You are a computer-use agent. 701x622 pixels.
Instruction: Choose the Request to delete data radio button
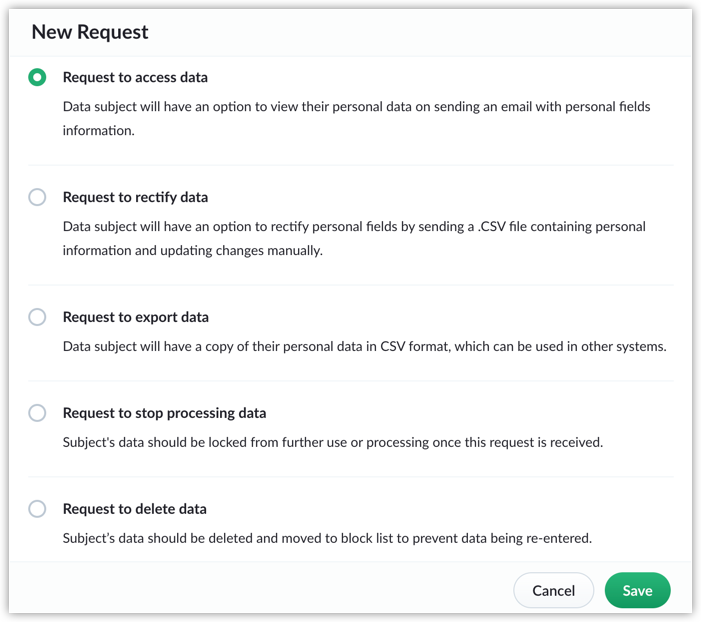point(37,509)
